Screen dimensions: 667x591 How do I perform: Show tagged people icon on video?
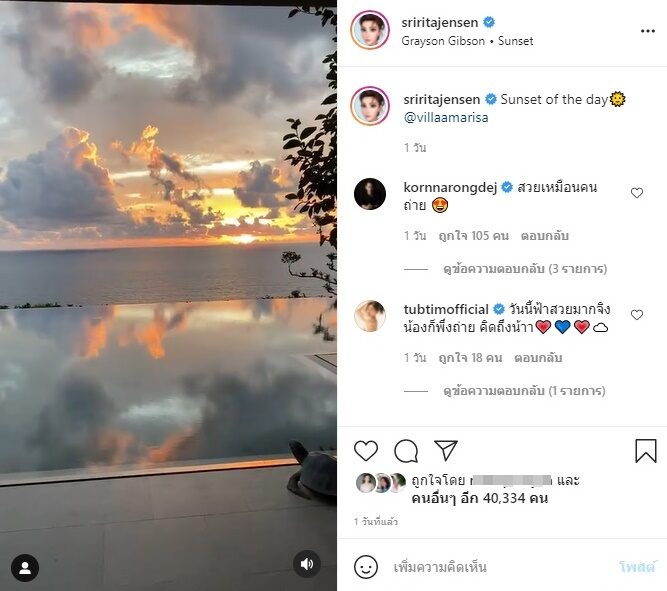tap(25, 567)
